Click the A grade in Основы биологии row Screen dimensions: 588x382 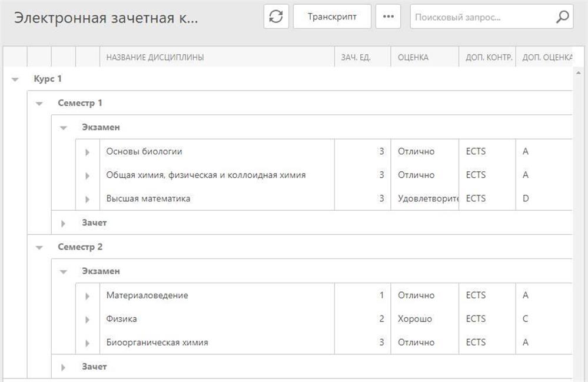pyautogui.click(x=526, y=151)
